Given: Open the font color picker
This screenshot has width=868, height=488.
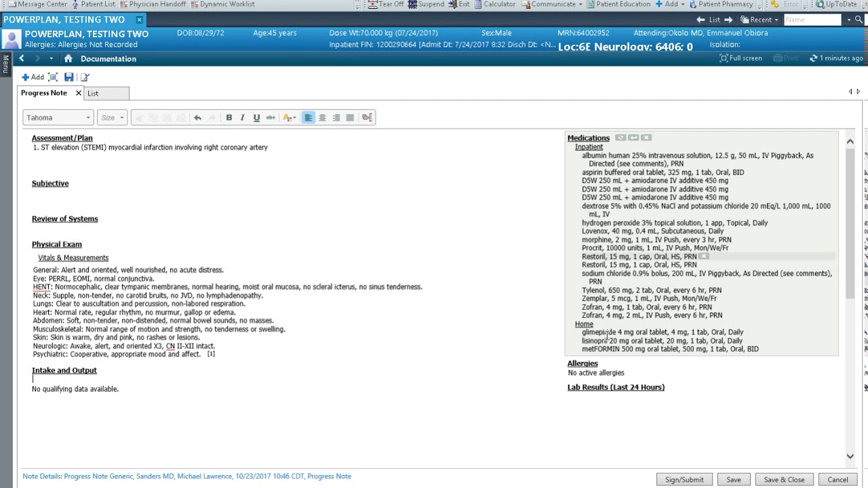Looking at the screenshot, I should coord(289,118).
